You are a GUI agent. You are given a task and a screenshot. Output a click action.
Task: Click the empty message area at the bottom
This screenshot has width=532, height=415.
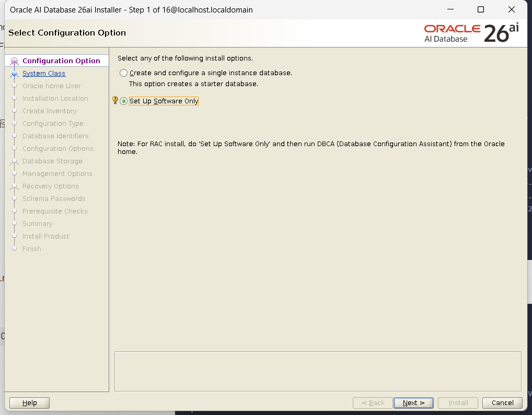318,371
